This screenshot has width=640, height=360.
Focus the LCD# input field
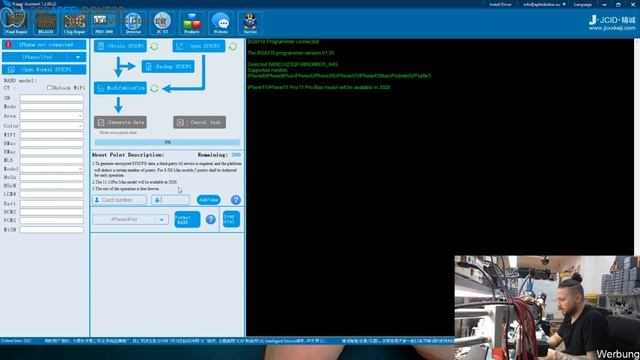(x=51, y=194)
